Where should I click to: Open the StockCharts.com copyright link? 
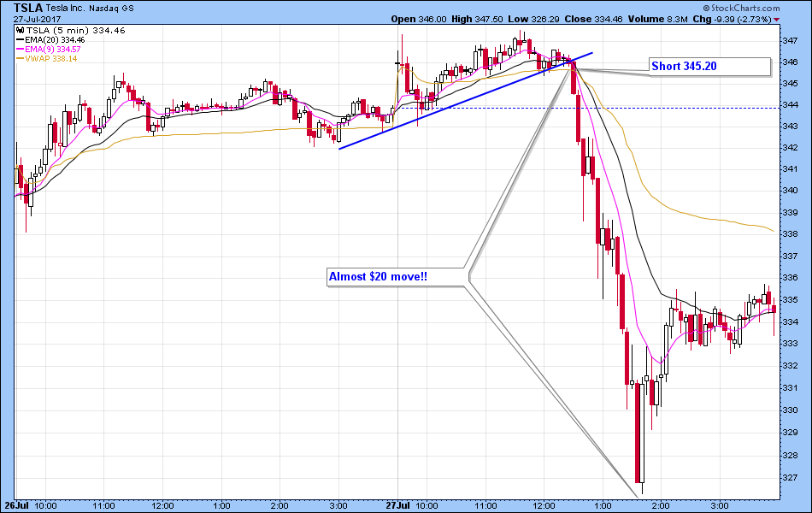coord(742,8)
